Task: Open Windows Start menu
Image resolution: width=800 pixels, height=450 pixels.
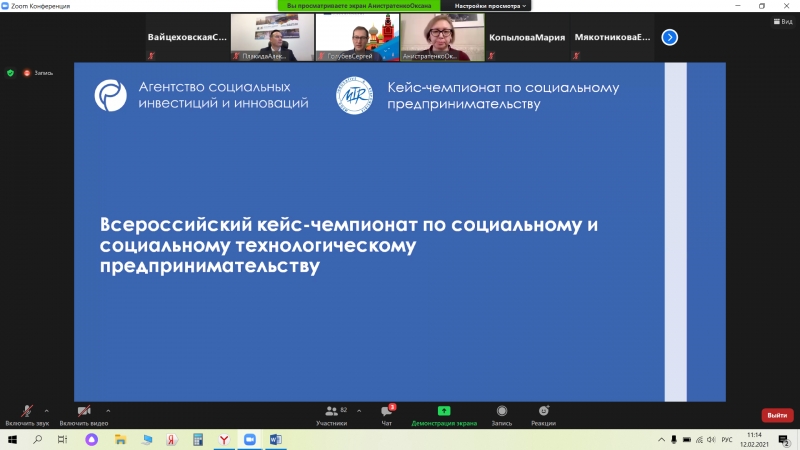Action: tap(12, 439)
